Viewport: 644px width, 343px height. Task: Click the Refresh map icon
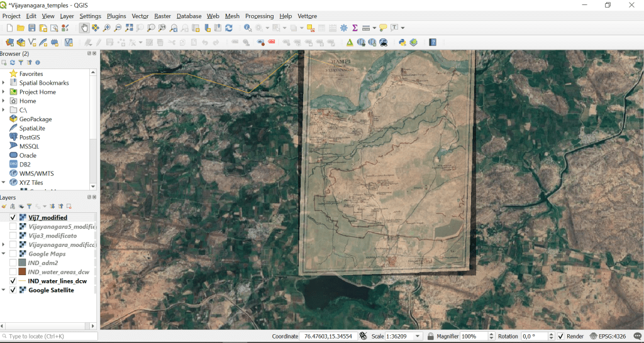tap(229, 28)
